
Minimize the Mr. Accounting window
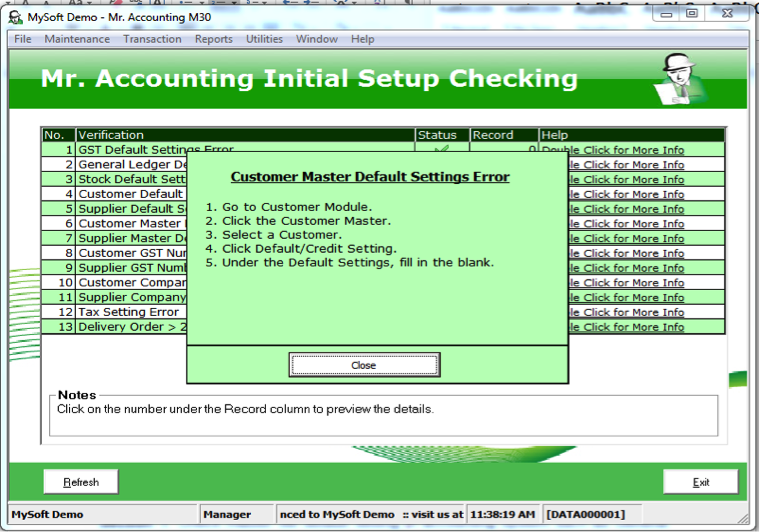tap(666, 14)
